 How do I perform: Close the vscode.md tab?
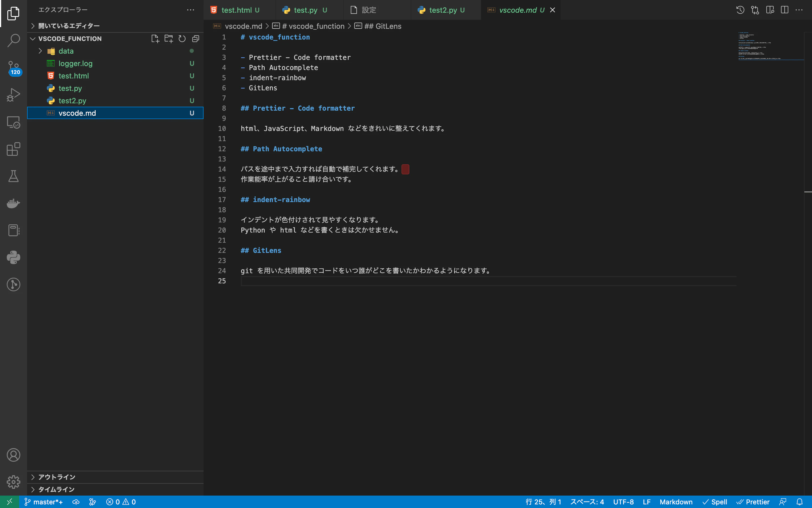(552, 10)
